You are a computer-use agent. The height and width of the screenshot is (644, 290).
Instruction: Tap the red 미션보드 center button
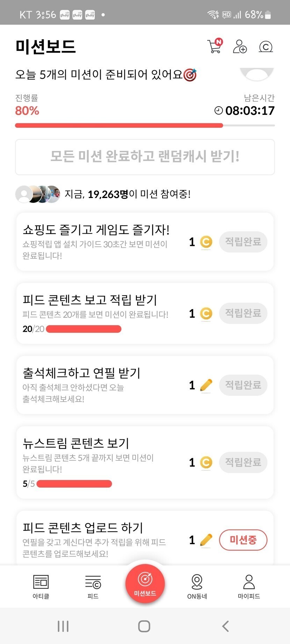point(145,584)
